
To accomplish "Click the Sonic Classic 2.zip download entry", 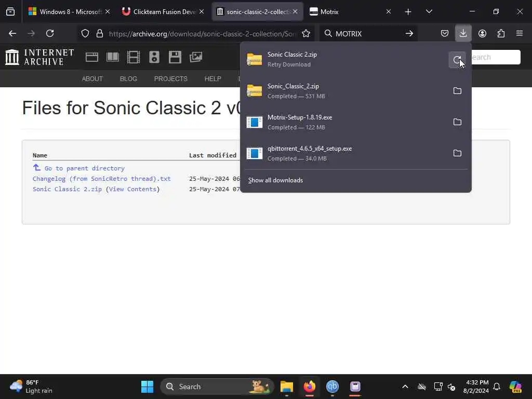I will pyautogui.click(x=345, y=59).
